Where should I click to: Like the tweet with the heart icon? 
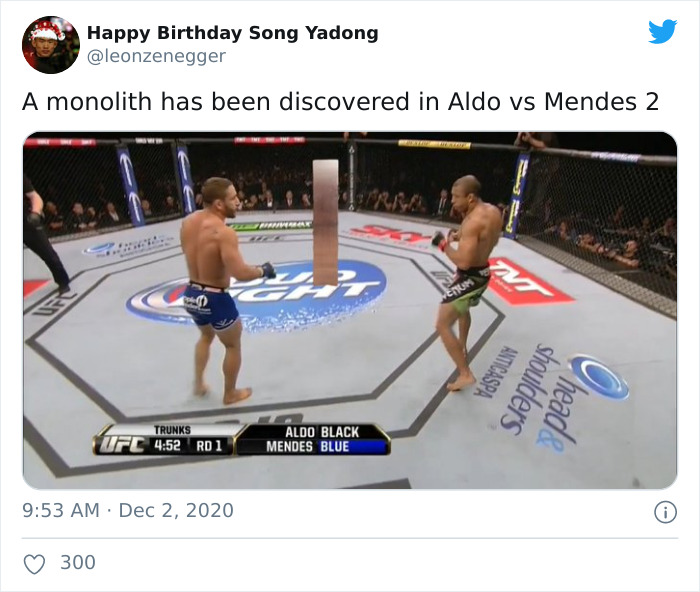[34, 563]
